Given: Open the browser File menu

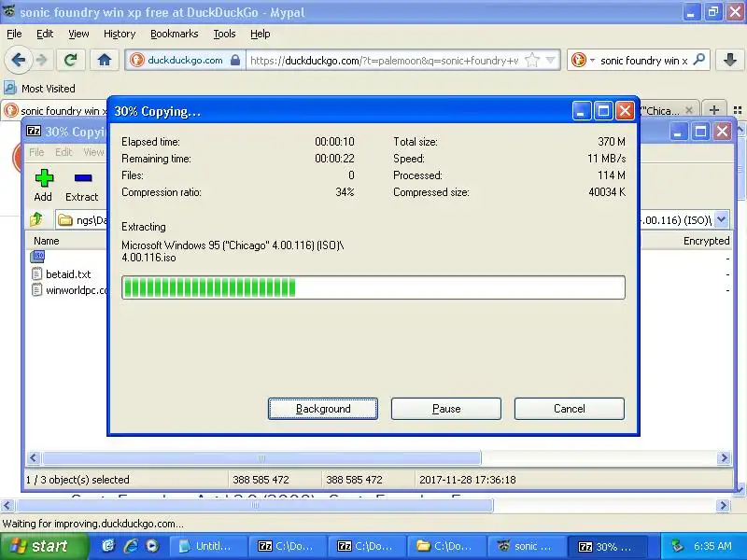Looking at the screenshot, I should click(14, 34).
